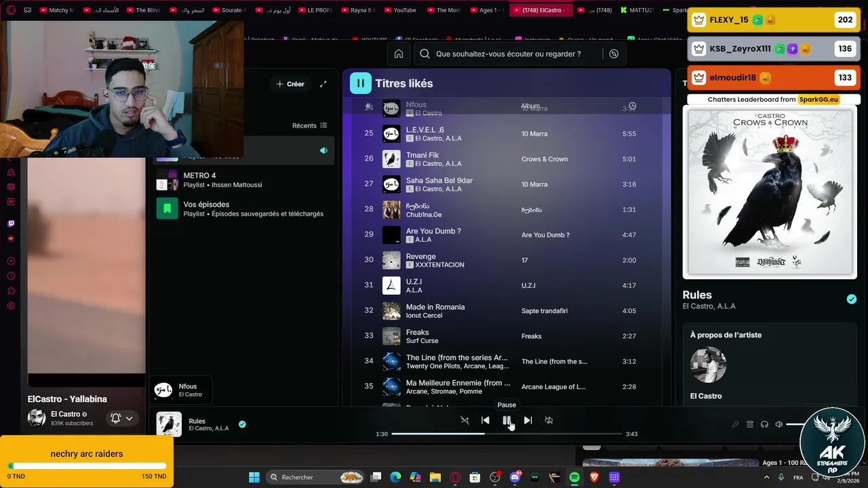Click the lyrics microphone icon
The height and width of the screenshot is (488, 868).
(x=735, y=424)
